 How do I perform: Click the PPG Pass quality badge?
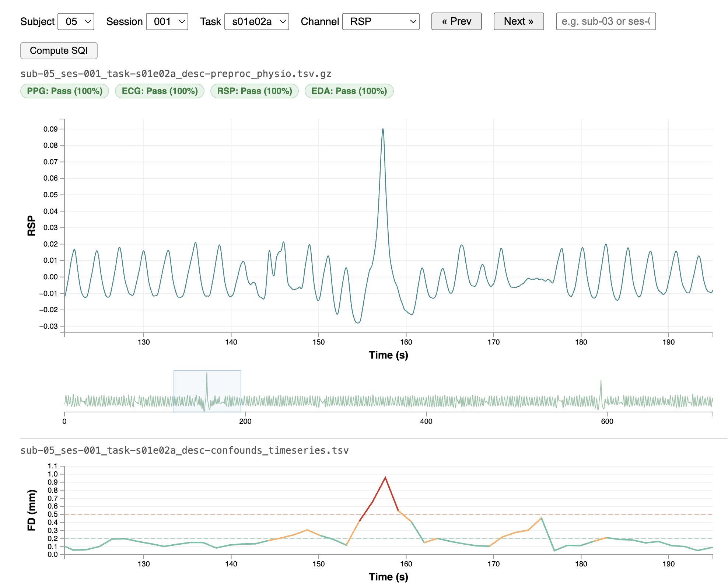(64, 91)
